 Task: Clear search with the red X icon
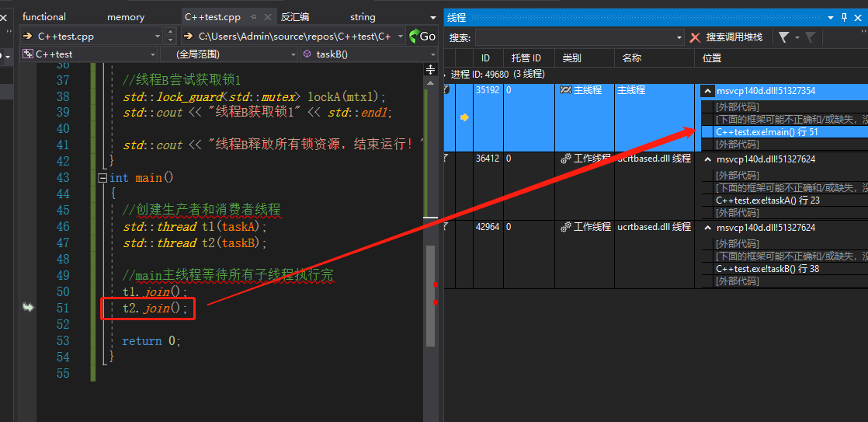click(695, 37)
